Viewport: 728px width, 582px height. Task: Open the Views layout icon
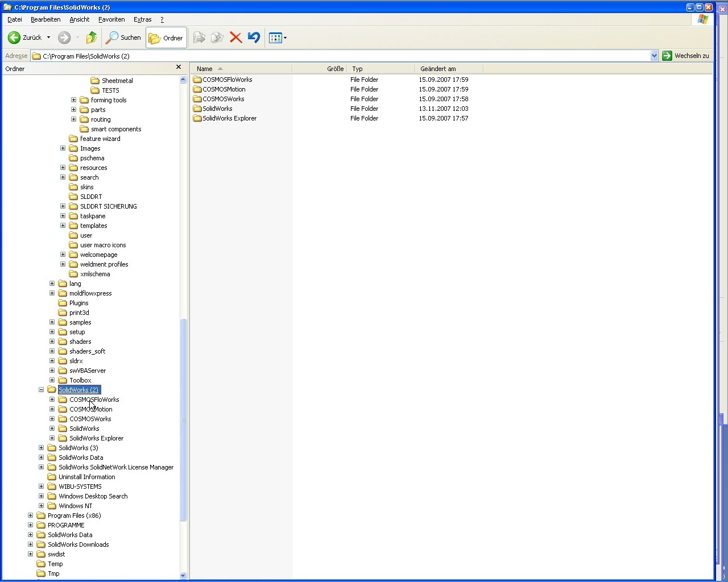coord(275,38)
